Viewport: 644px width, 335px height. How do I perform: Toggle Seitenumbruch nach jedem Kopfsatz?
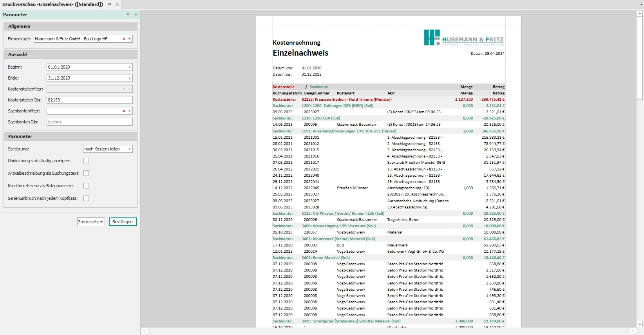pos(86,198)
